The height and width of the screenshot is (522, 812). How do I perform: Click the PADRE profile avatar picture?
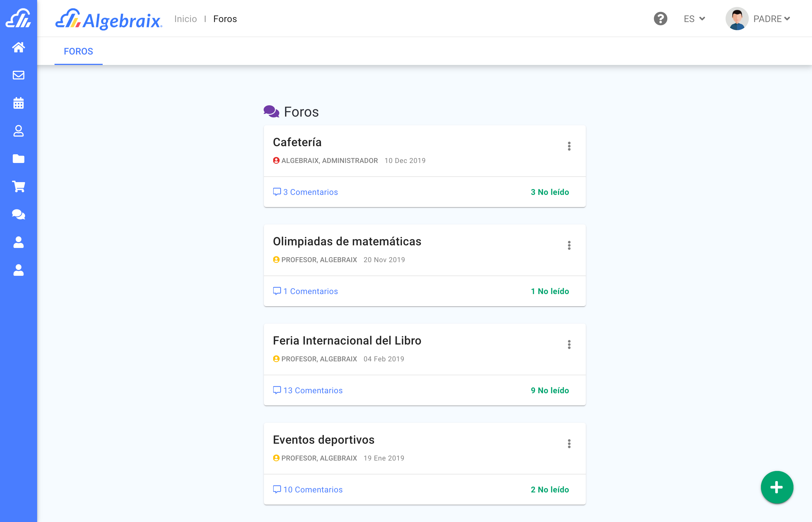click(x=736, y=19)
